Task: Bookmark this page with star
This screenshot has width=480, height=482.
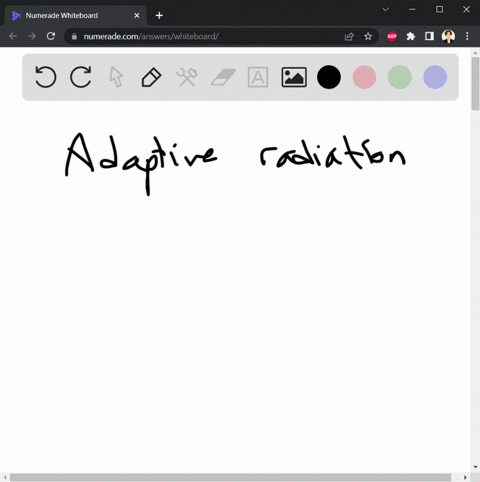Action: 368,36
